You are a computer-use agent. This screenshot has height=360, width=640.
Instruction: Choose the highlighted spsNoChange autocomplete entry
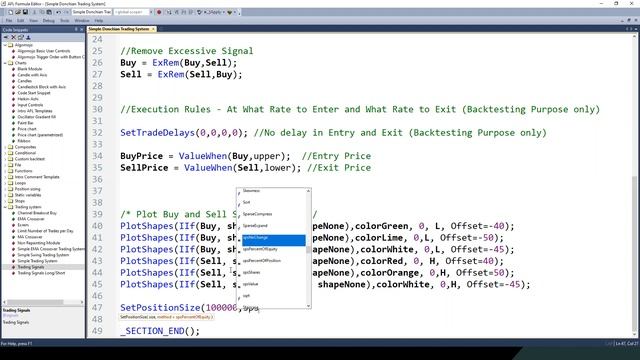click(x=273, y=240)
